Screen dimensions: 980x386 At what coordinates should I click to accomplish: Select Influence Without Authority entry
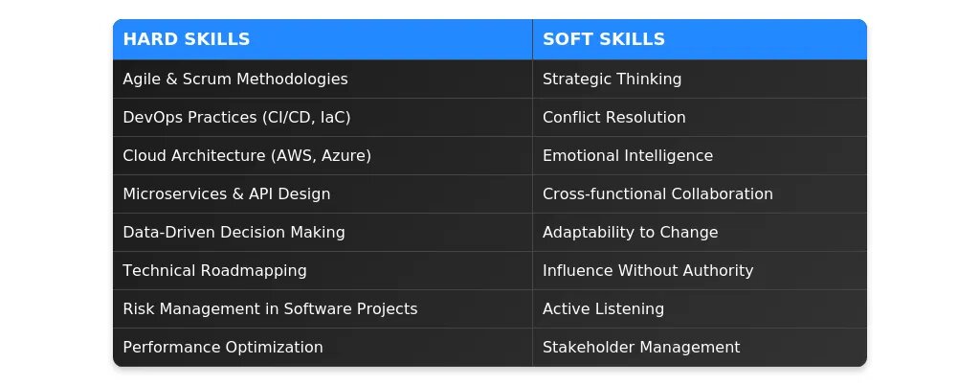tap(700, 270)
